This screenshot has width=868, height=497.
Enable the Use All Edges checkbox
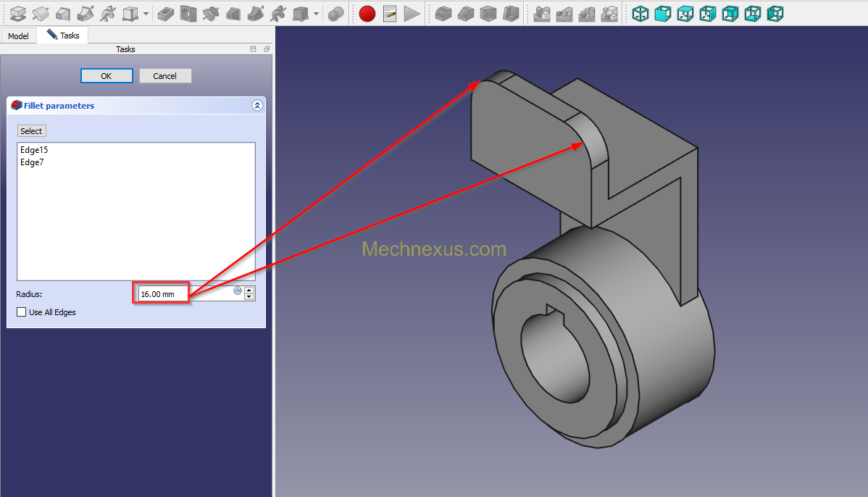point(22,312)
